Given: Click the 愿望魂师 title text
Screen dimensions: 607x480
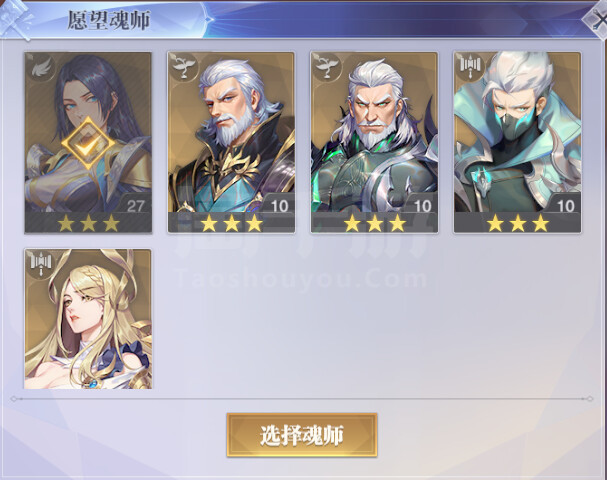Looking at the screenshot, I should pyautogui.click(x=108, y=19).
